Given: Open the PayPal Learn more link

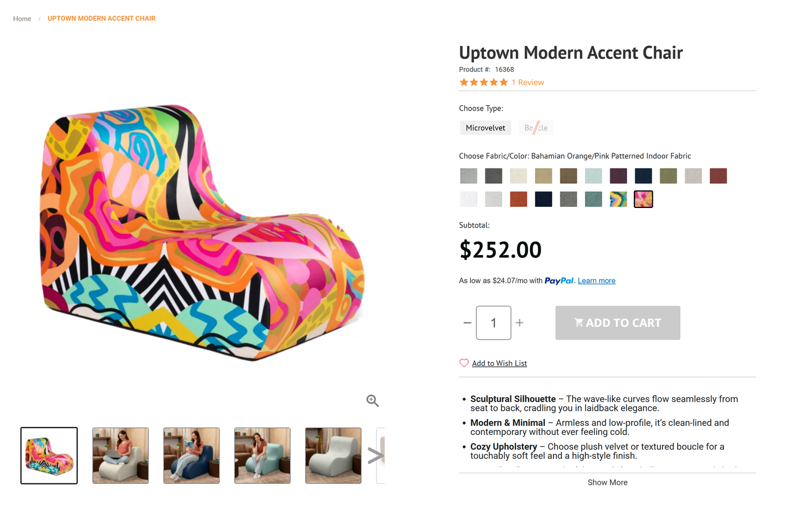Looking at the screenshot, I should (596, 280).
